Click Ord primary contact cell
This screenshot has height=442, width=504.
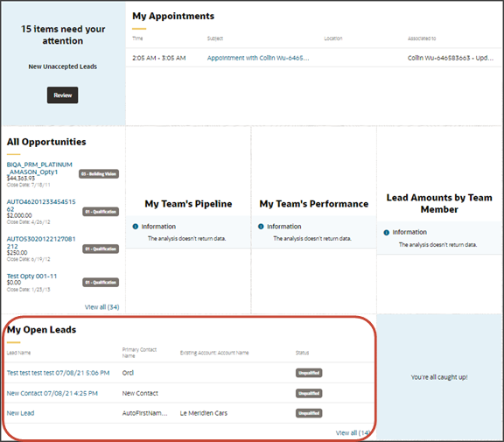point(128,373)
